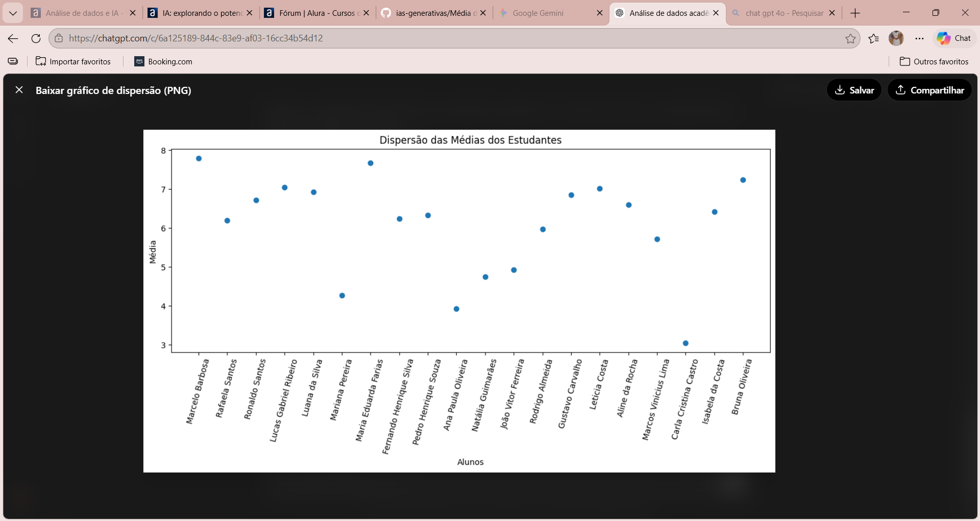Add page to favorites with star icon
Viewport: 980px width, 521px height.
coord(850,39)
